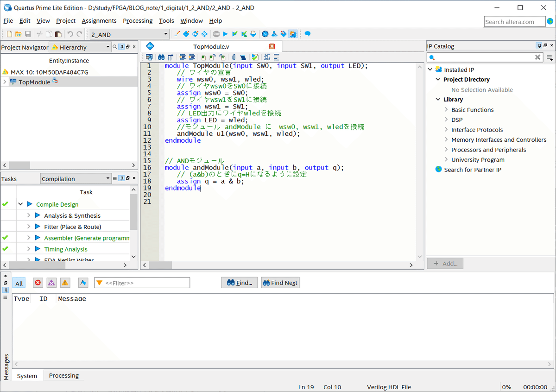Click the code editor horizontal scrollbar
This screenshot has width=556, height=392.
[160, 265]
